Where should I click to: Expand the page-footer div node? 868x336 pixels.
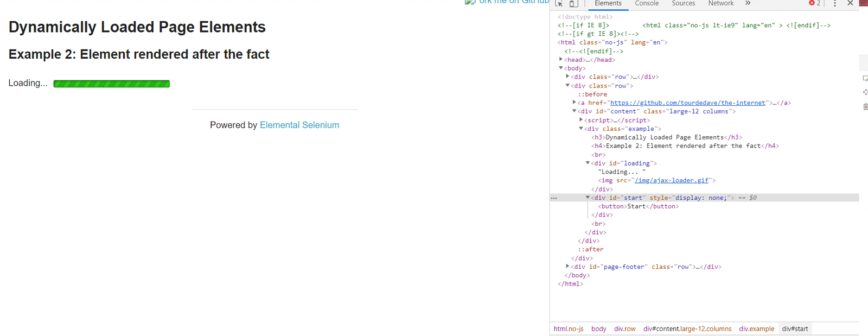coord(567,267)
